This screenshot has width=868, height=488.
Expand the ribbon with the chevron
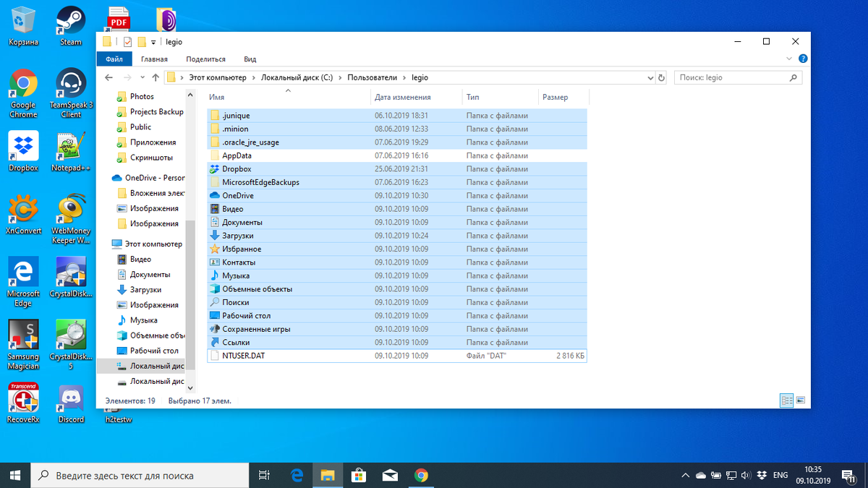[x=788, y=59]
